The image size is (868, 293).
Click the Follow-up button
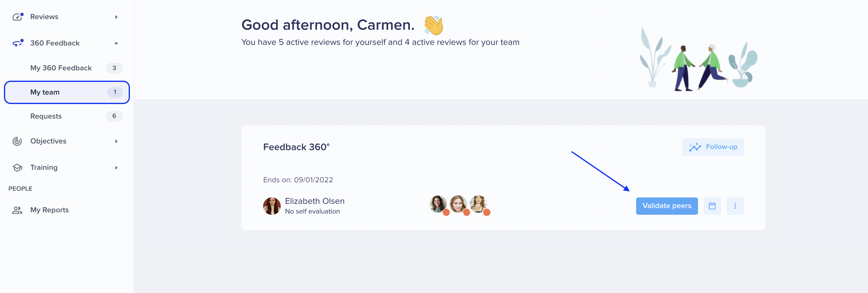pos(713,147)
